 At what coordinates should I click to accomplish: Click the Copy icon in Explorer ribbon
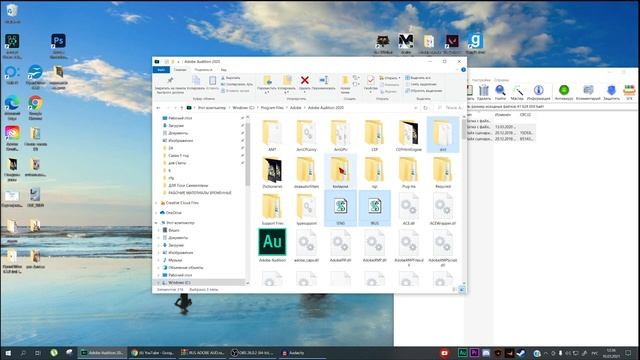tap(196, 80)
